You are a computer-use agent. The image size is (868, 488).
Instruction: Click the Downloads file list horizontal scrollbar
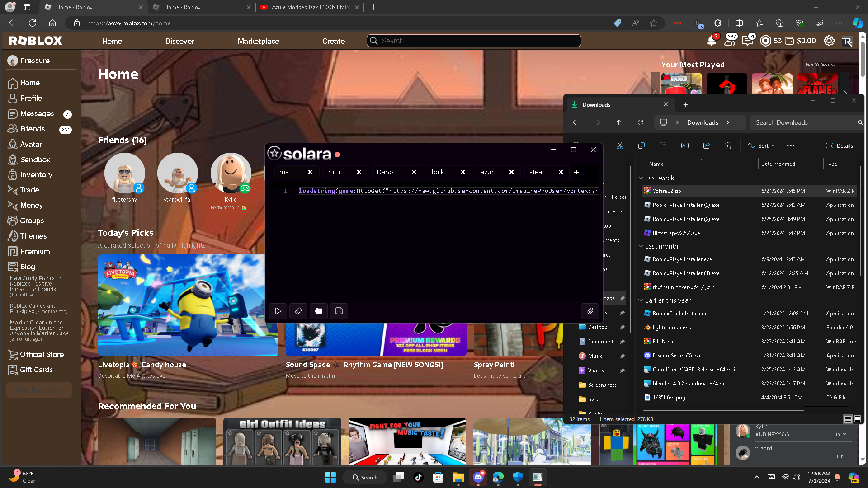click(x=723, y=410)
